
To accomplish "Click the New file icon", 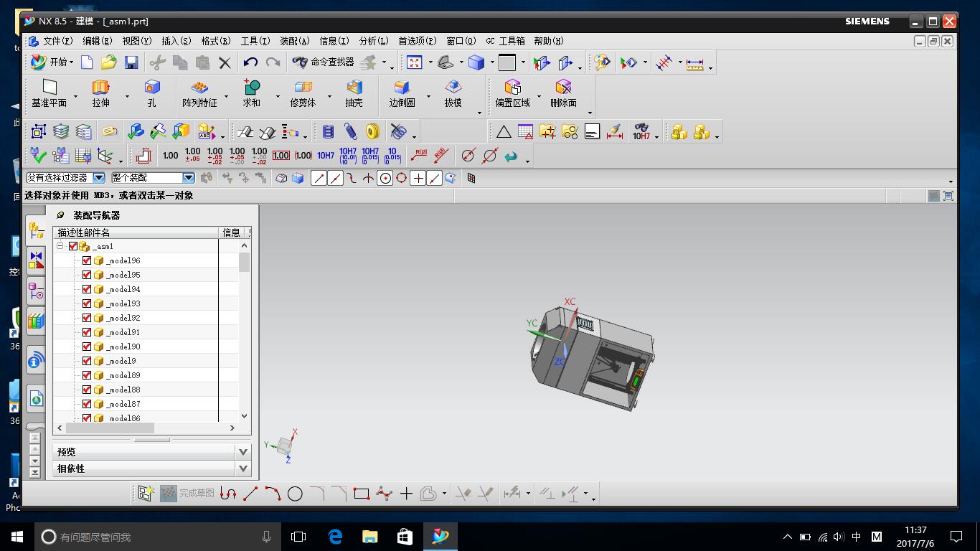I will (87, 62).
